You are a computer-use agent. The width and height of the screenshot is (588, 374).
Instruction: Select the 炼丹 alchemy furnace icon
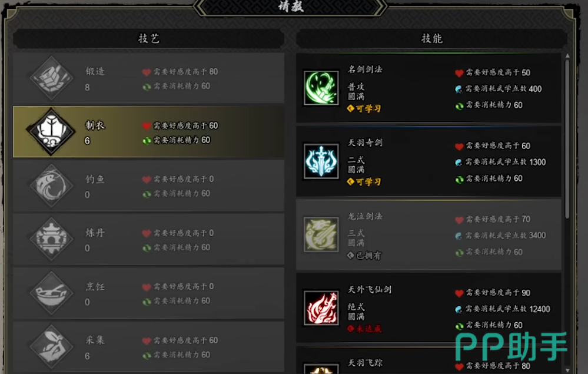tap(51, 239)
